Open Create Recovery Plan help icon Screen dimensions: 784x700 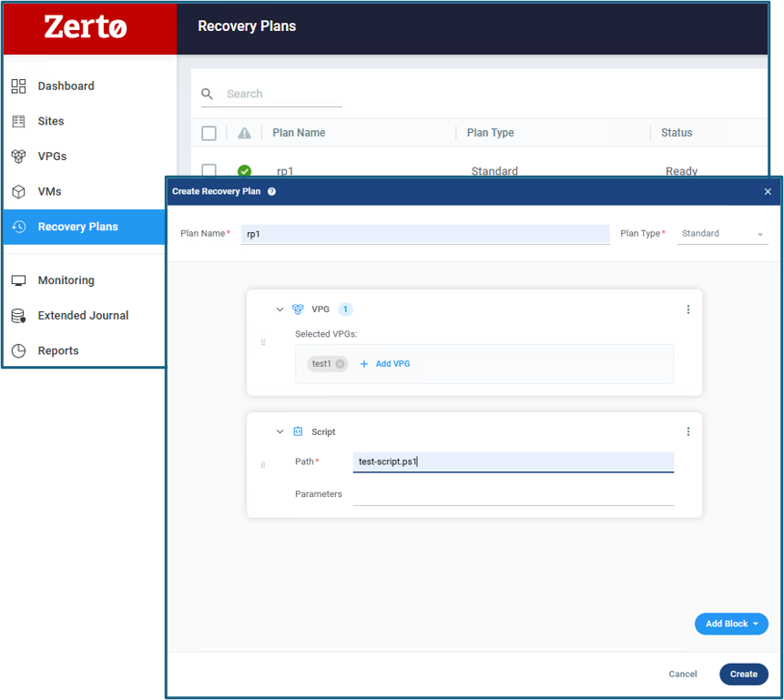point(271,191)
